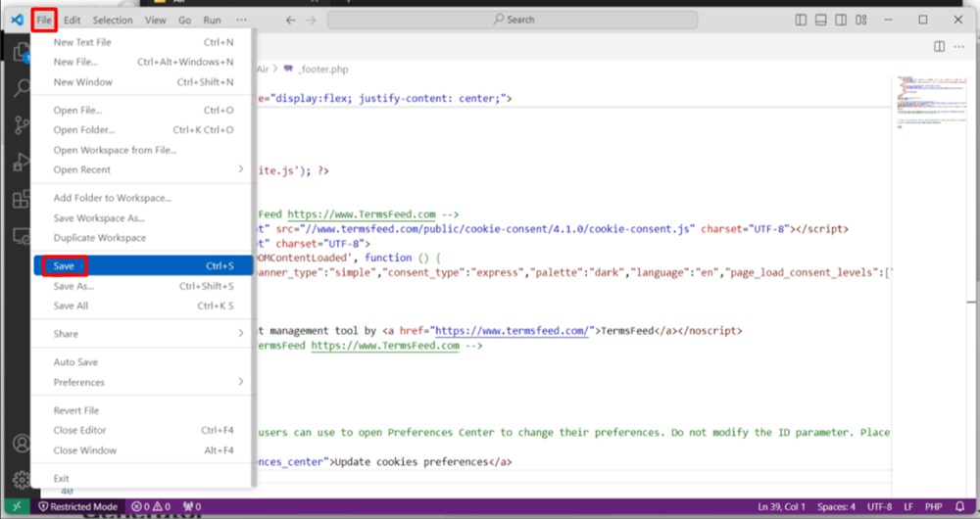Select language mode PHP in status bar
This screenshot has height=519, width=980.
(x=933, y=506)
